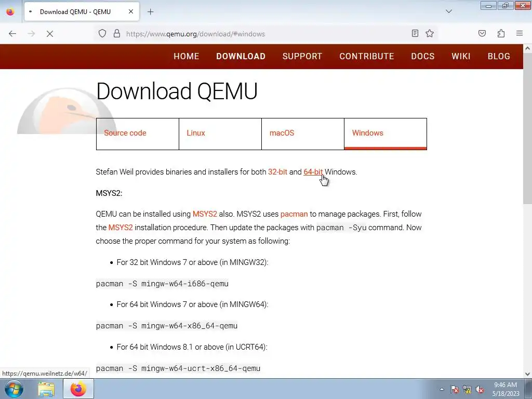Open the network status tray icon
532x399 pixels.
click(x=467, y=390)
